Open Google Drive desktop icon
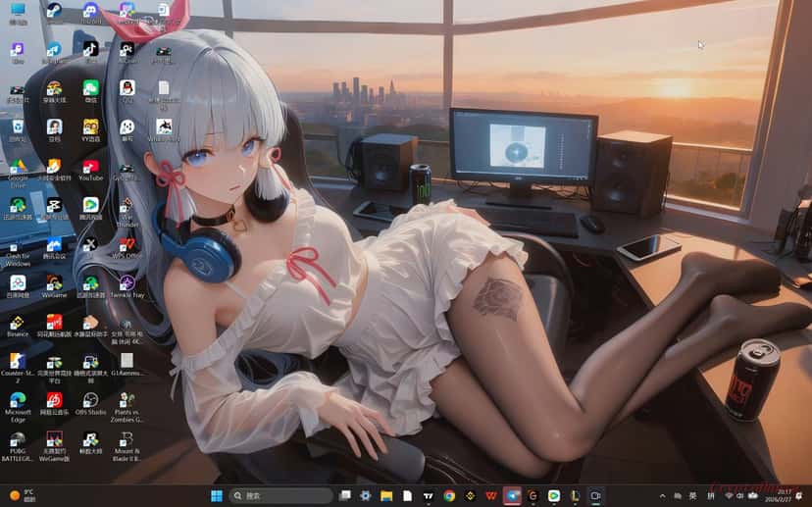Screen dimensions: 812x507 tap(18, 173)
